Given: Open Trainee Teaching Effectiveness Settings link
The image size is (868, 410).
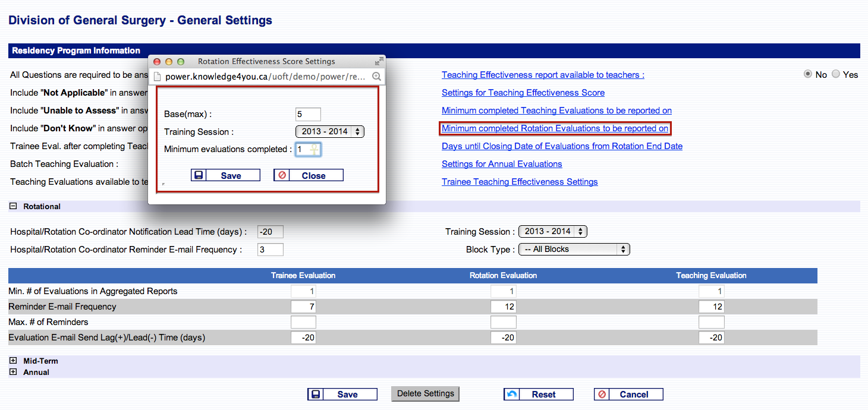Looking at the screenshot, I should (520, 182).
